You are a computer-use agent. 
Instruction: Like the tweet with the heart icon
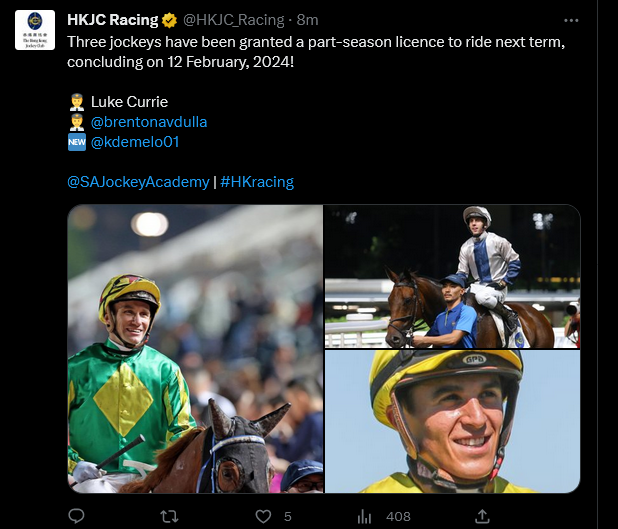tap(264, 516)
